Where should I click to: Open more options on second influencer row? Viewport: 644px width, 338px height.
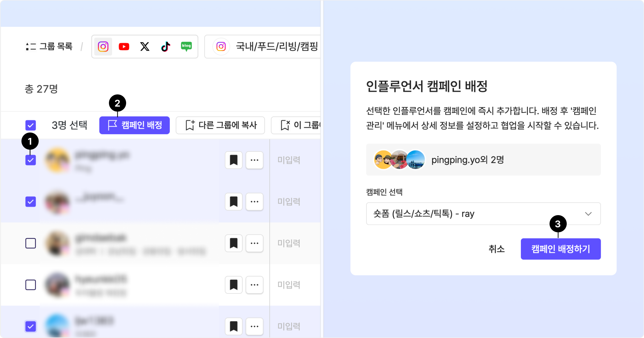click(x=254, y=202)
